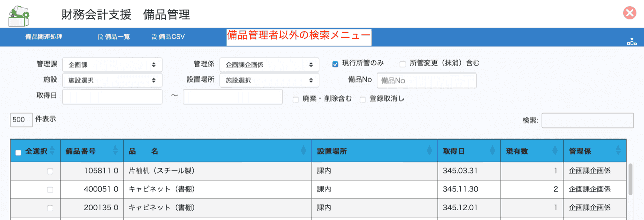Screen dimensions: 644x220
Task: Expand the 管理課 dropdown showing 企画課
Action: pos(112,65)
